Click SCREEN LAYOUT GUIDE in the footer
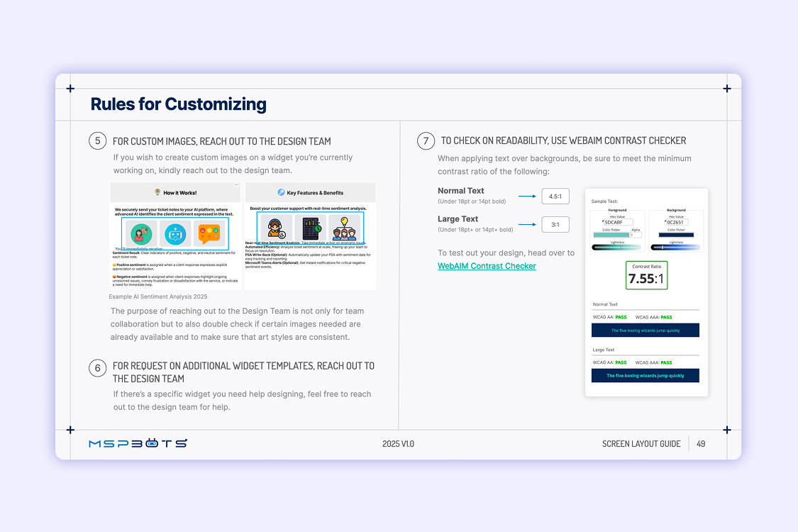 pyautogui.click(x=641, y=444)
